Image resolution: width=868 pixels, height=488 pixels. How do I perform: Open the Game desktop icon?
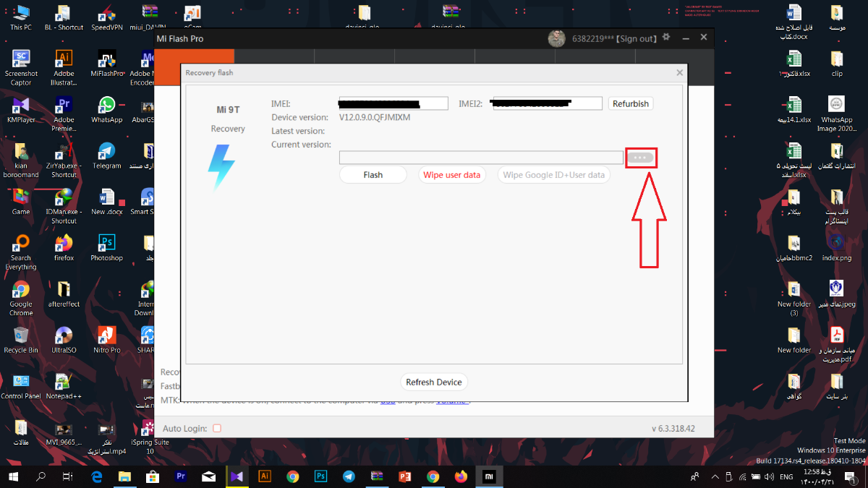(x=21, y=202)
